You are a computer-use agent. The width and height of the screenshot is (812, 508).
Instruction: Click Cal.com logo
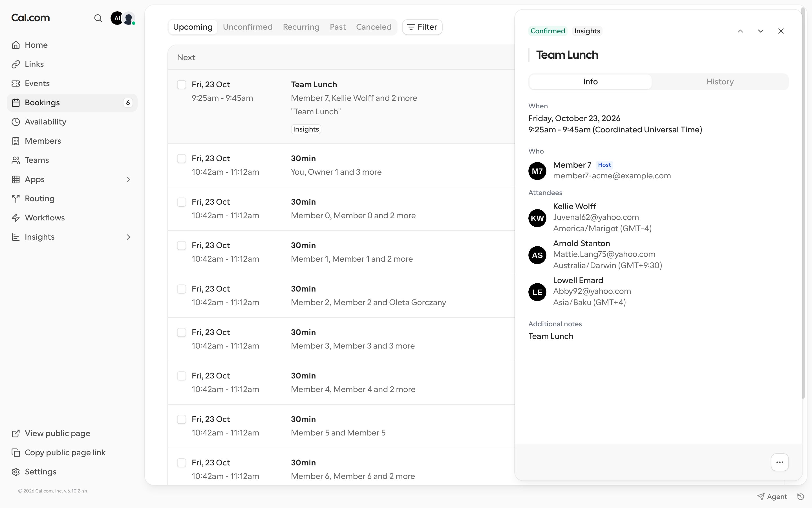tap(30, 18)
